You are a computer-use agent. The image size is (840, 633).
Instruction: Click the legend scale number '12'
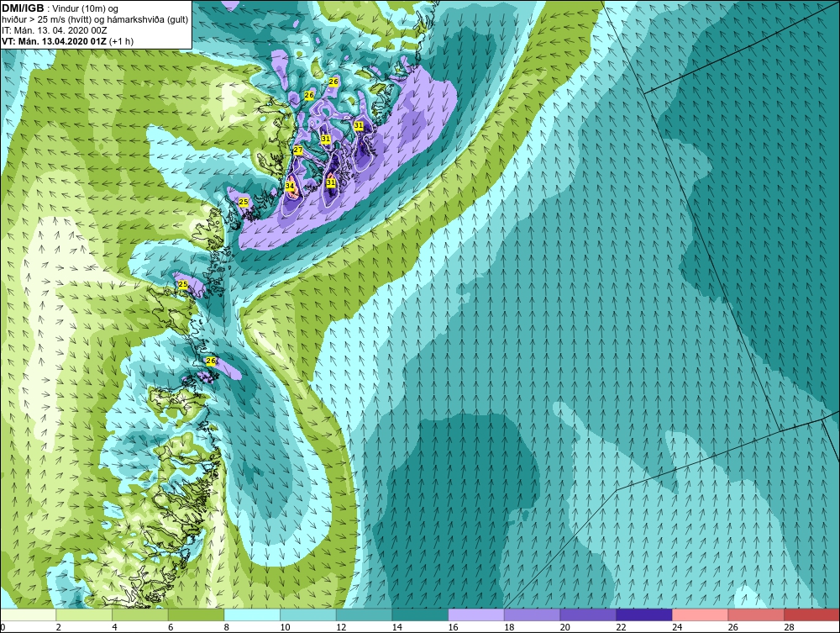[341, 627]
